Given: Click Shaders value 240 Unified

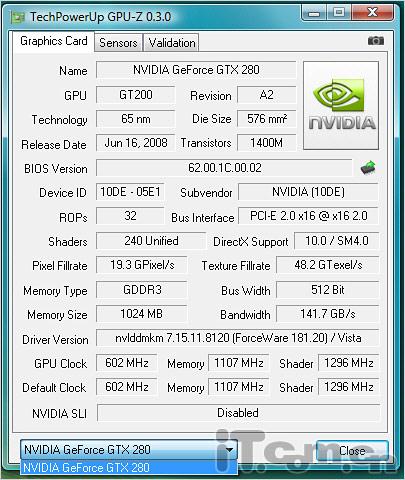Looking at the screenshot, I should [151, 241].
